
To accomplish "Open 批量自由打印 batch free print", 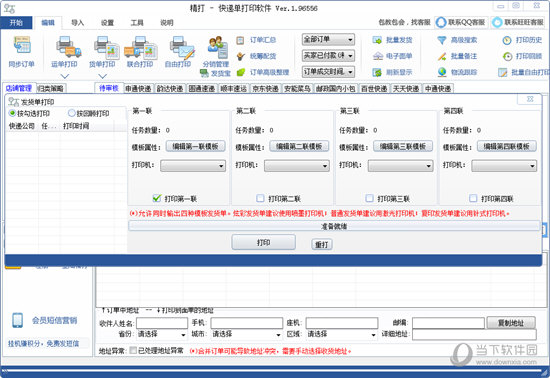I will tap(524, 72).
